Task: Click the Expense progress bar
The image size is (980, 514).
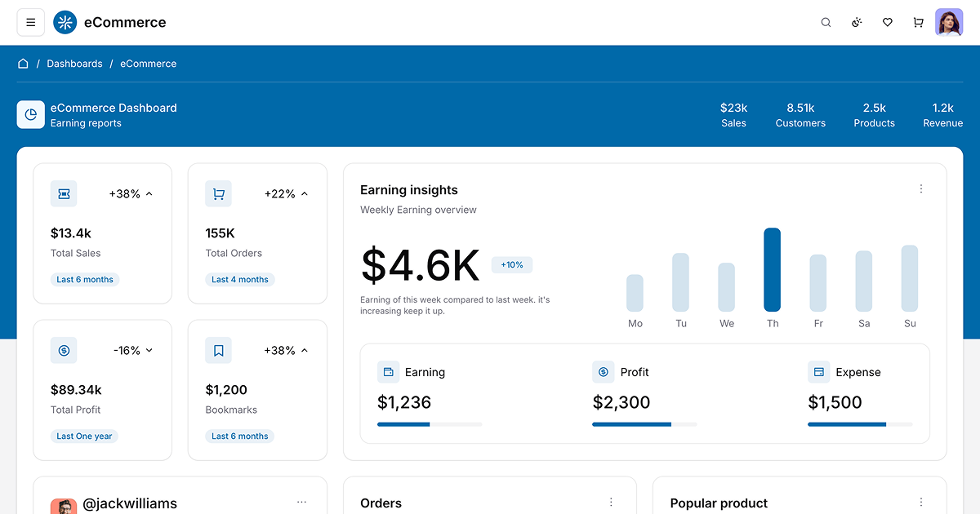Action: (x=860, y=424)
